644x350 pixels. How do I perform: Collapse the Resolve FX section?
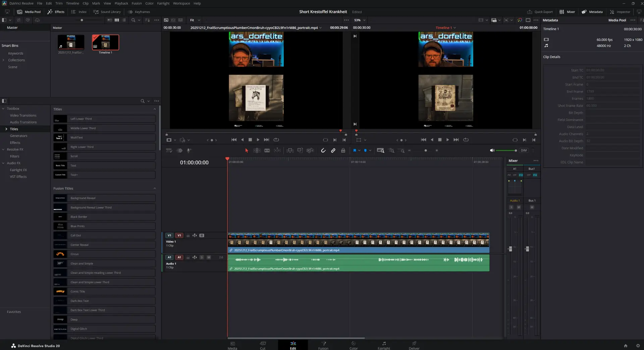tap(3, 150)
